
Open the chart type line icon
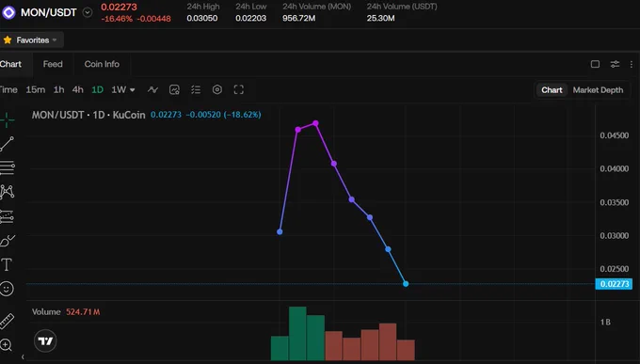pos(152,89)
